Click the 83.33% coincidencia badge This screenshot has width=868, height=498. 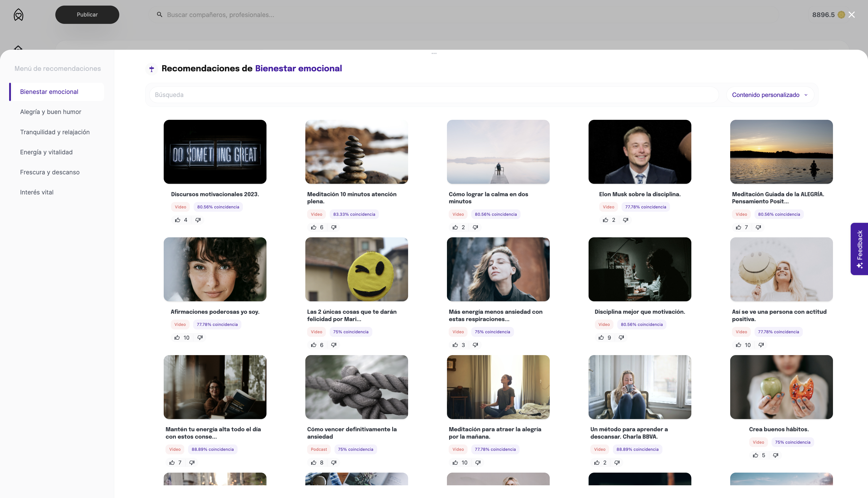click(x=354, y=214)
